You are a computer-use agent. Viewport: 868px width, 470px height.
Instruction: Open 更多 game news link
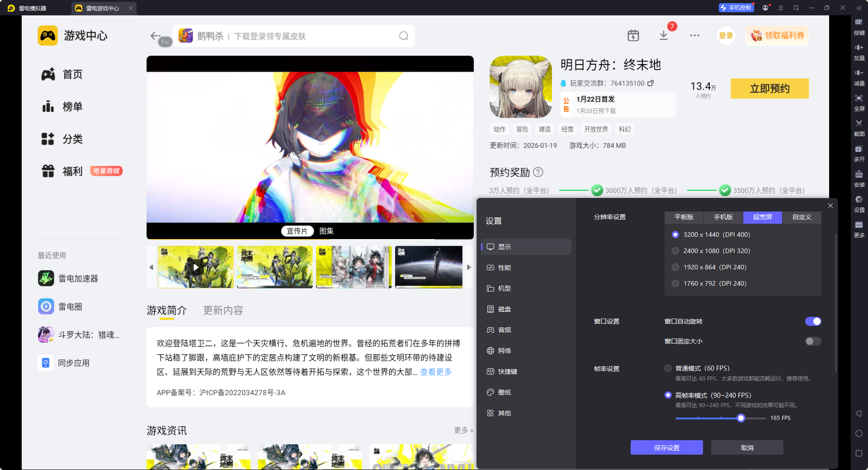463,430
